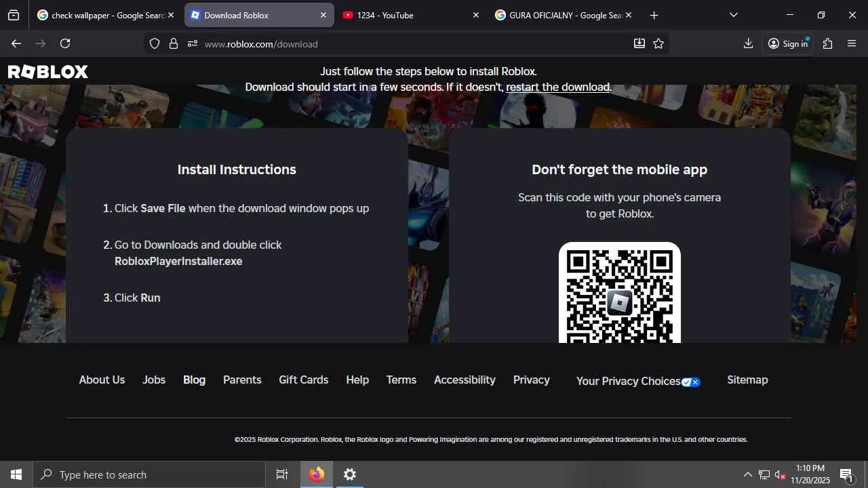
Task: Open the taskbar clock showing 1:10 PM
Action: point(810,474)
